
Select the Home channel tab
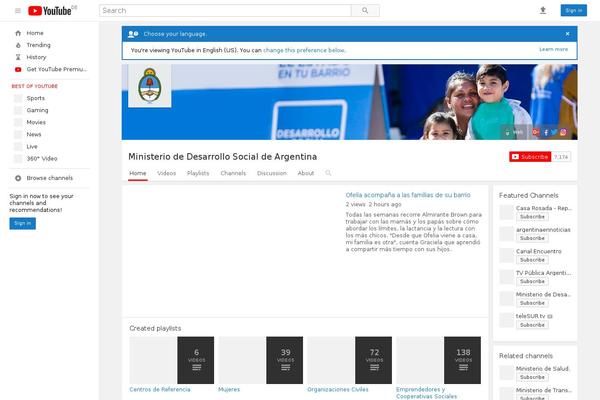coord(138,173)
